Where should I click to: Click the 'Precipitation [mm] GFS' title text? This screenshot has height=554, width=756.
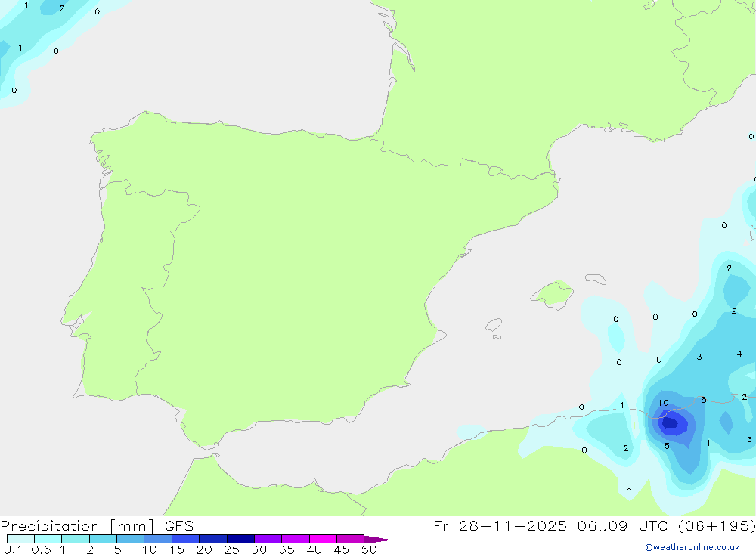pos(97,526)
